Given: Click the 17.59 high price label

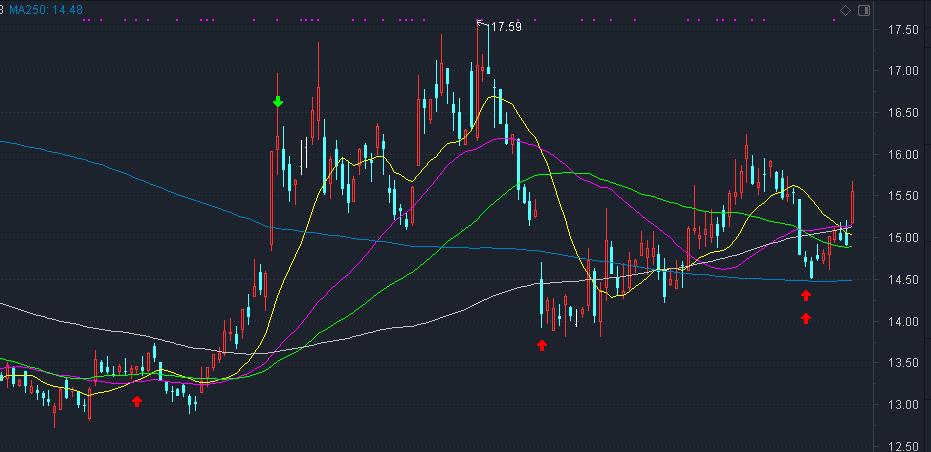Looking at the screenshot, I should (x=506, y=27).
